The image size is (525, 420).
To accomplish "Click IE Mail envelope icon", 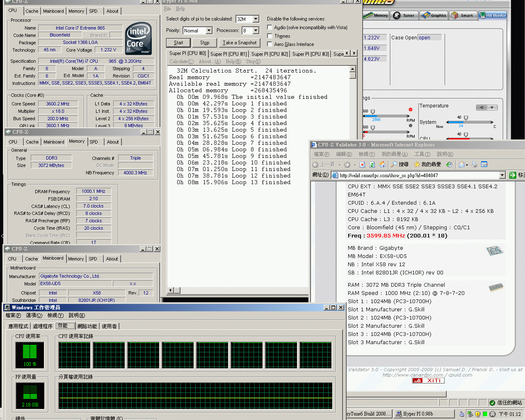I will (x=462, y=164).
